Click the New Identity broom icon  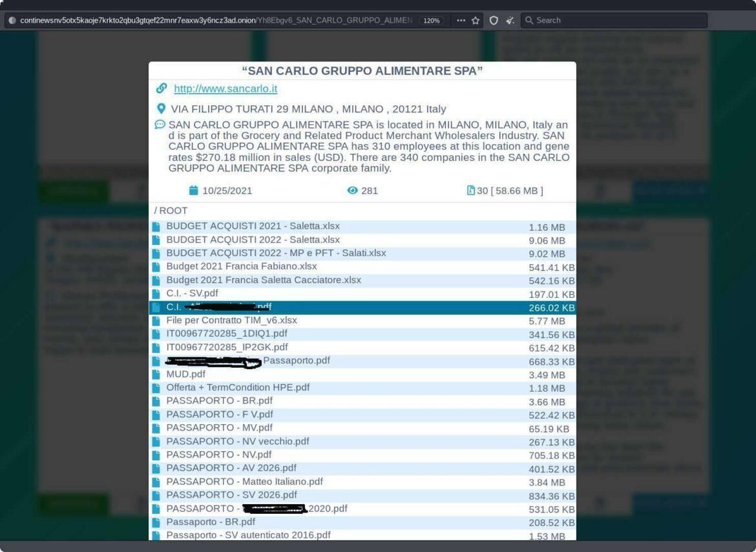(x=510, y=20)
